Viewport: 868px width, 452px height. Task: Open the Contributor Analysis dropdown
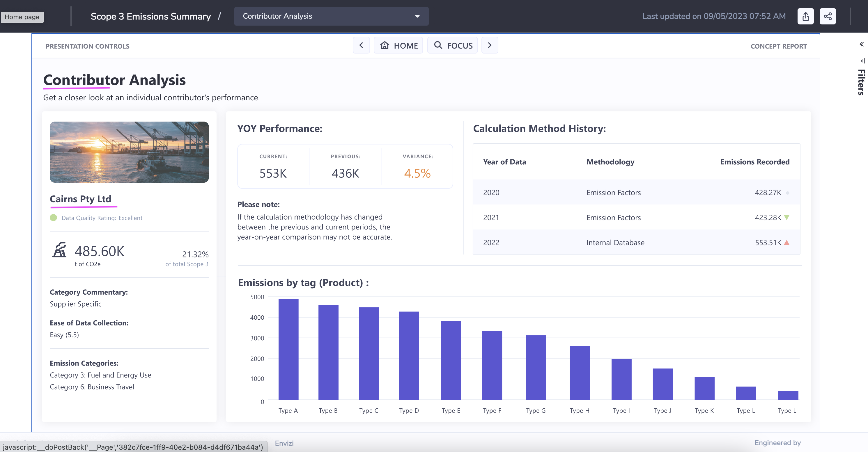[x=331, y=16]
